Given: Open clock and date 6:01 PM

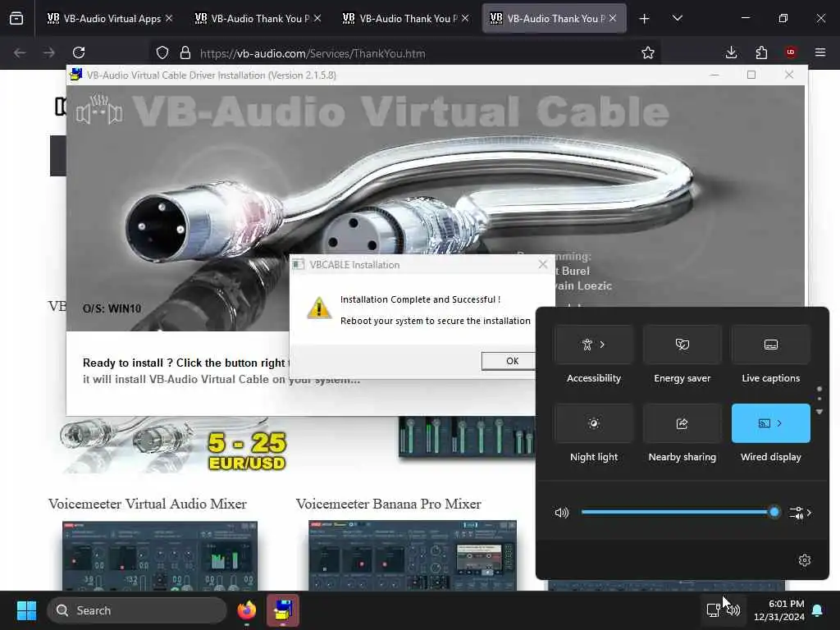Looking at the screenshot, I should click(x=779, y=610).
